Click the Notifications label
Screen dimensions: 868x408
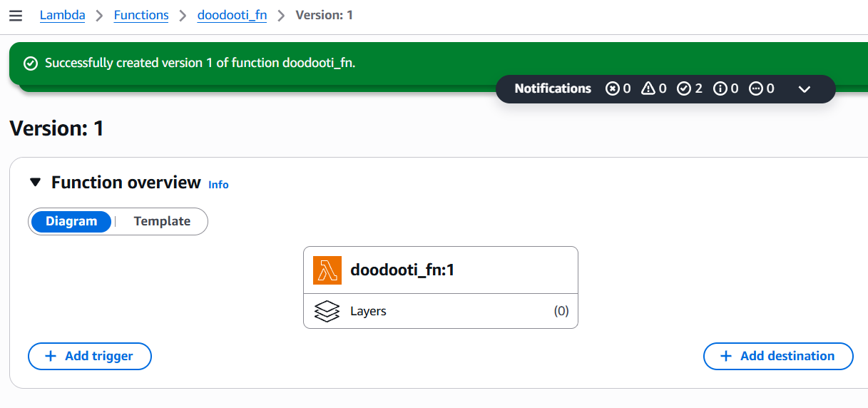[x=553, y=88]
